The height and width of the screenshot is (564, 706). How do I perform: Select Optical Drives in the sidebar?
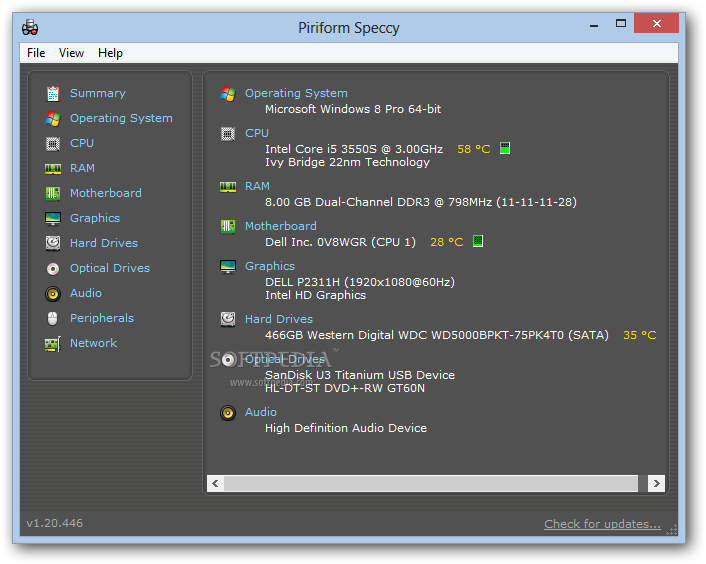(x=109, y=268)
